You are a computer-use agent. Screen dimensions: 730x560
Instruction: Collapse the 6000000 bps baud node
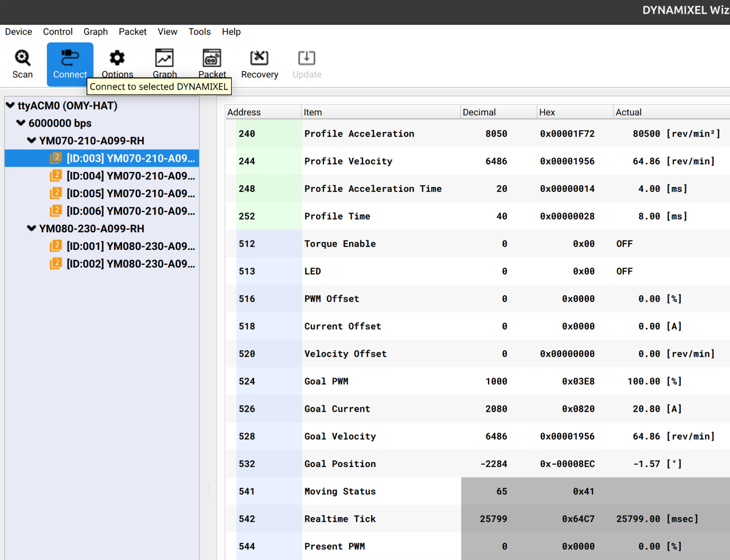[x=21, y=123]
